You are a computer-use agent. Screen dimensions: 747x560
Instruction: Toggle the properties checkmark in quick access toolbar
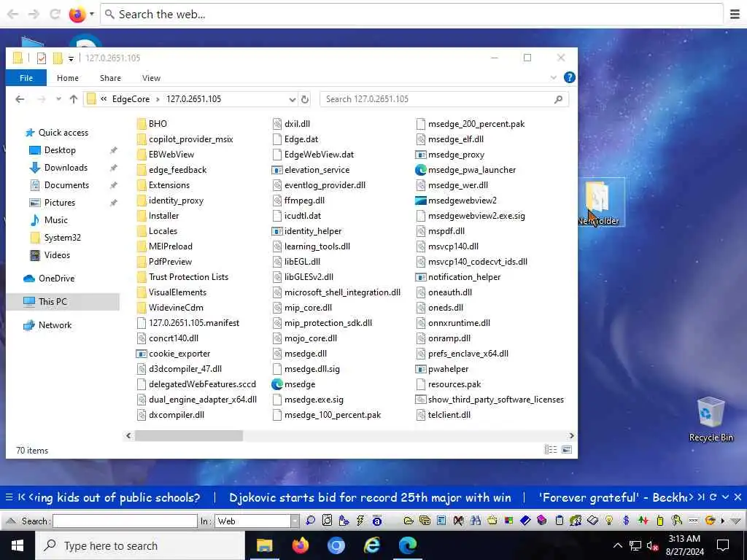click(x=42, y=58)
